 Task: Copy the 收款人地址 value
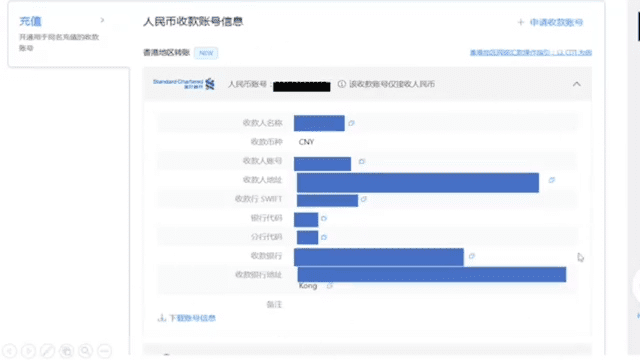tap(552, 180)
